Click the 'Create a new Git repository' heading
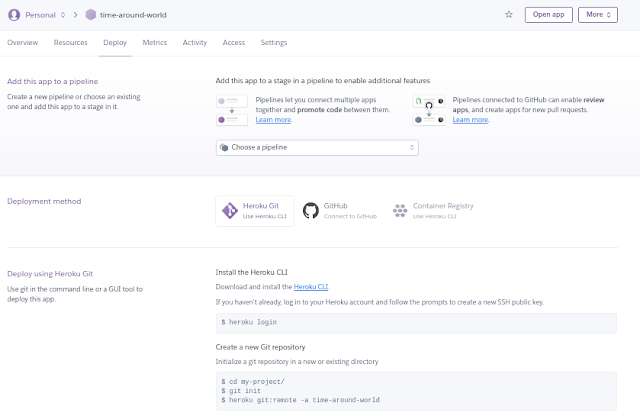The image size is (640, 416). point(260,347)
